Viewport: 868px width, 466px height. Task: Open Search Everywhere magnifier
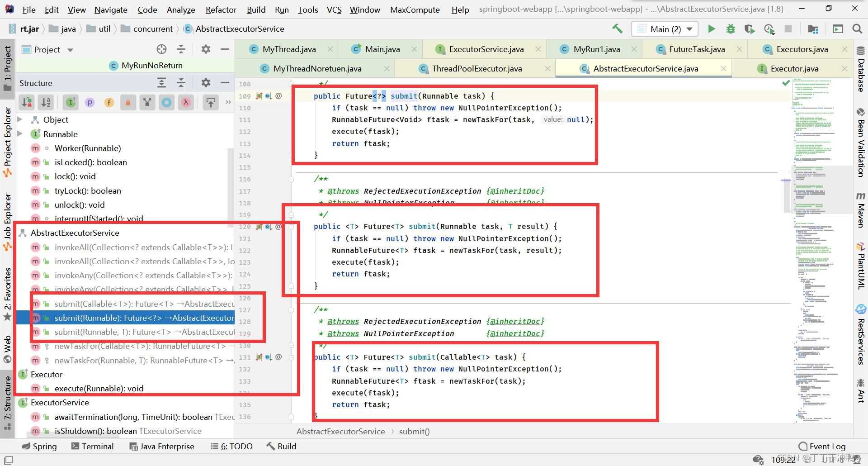(x=857, y=29)
